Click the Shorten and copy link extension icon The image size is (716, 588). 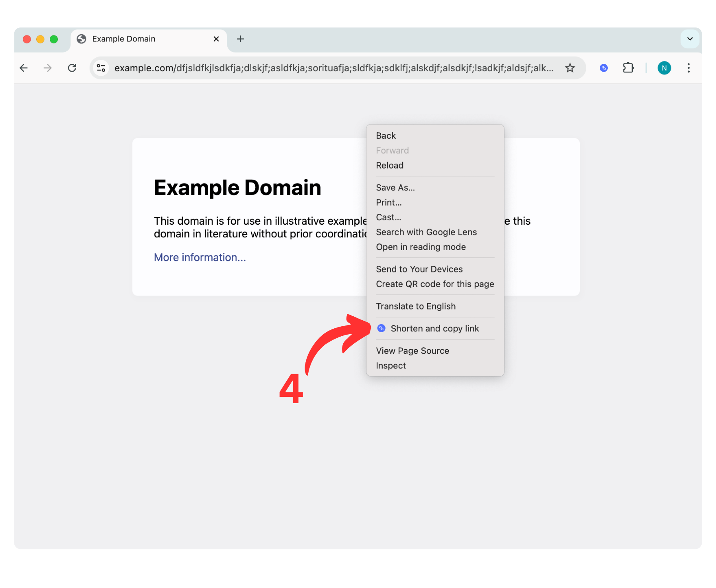tap(603, 68)
